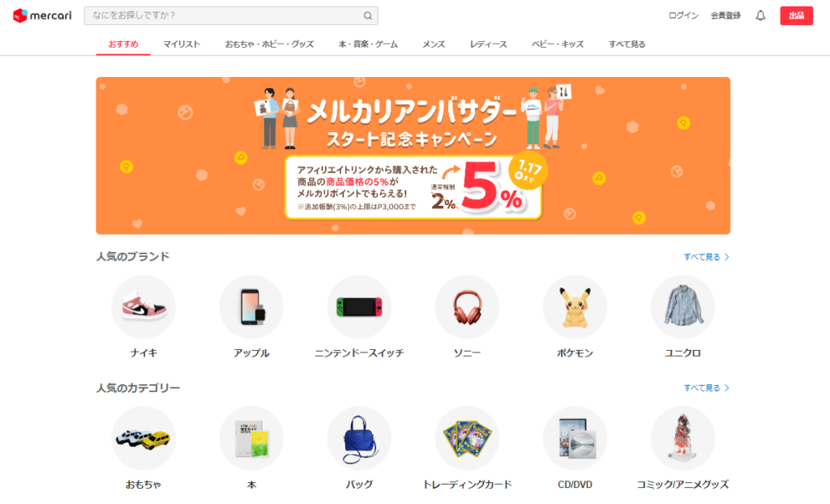The height and width of the screenshot is (504, 830).
Task: Select the ユニクロ shirt brand icon
Action: click(x=682, y=307)
